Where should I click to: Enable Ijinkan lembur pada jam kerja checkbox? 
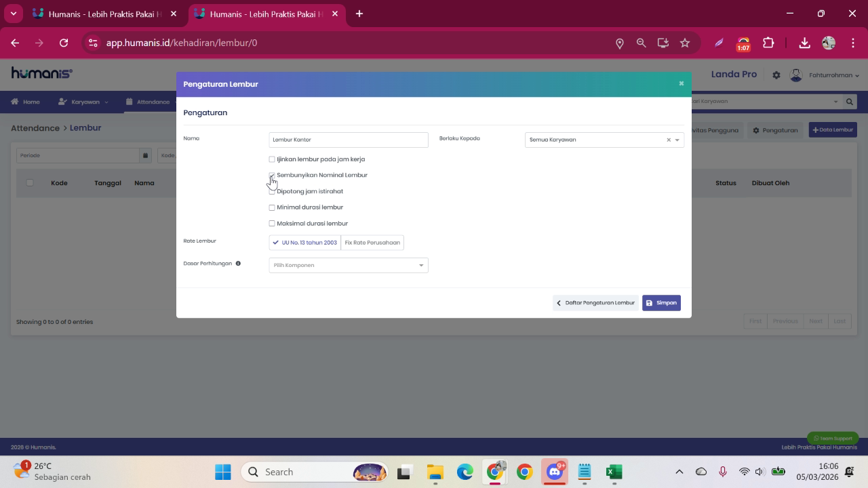pos(272,159)
